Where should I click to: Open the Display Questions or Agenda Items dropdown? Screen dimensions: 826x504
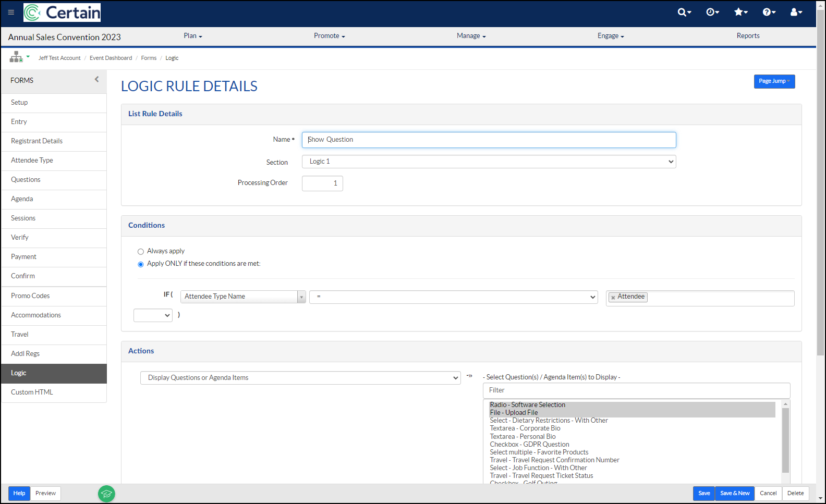tap(300, 378)
